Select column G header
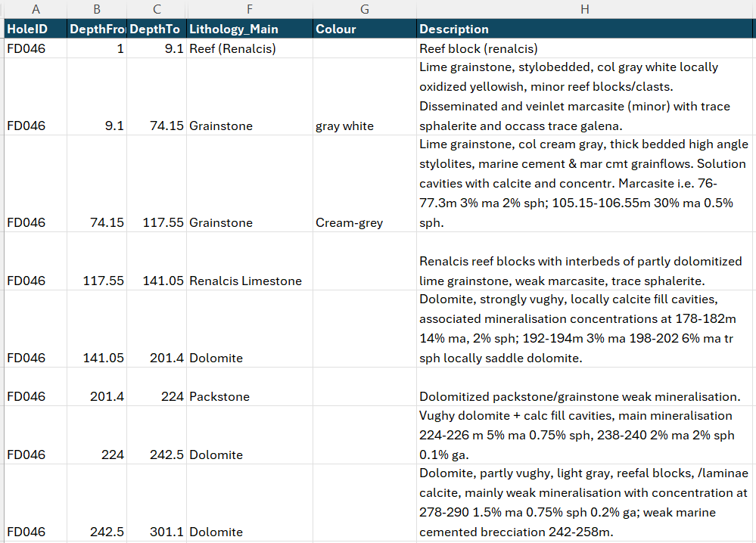This screenshot has height=543, width=756. [365, 9]
